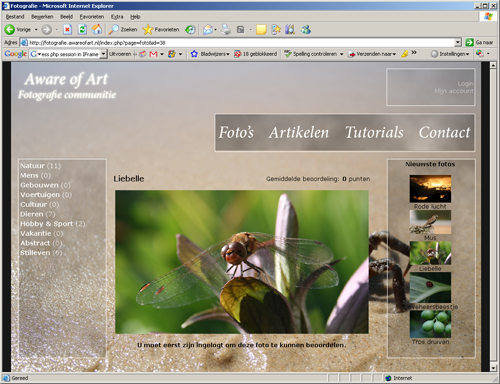The width and height of the screenshot is (500, 384).
Task: Click the Print printer icon
Action: point(226,30)
